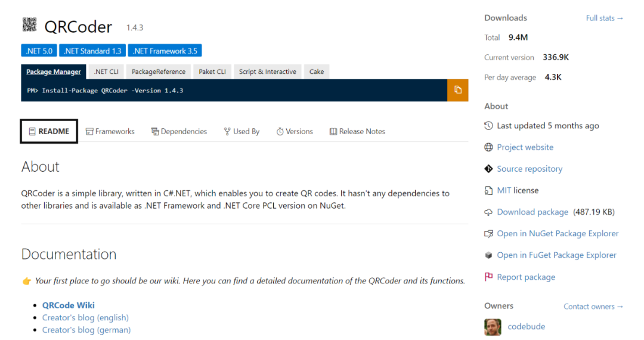Click the NuGet Package Explorer icon
Image resolution: width=644 pixels, height=340 pixels.
[x=488, y=234]
